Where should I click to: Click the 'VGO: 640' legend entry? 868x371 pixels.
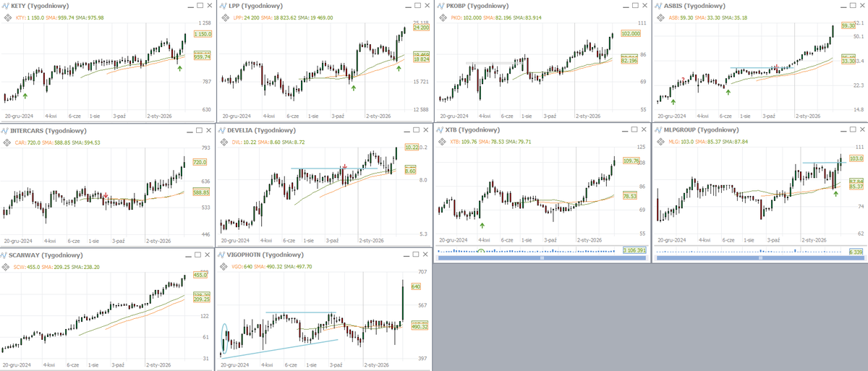pyautogui.click(x=243, y=267)
